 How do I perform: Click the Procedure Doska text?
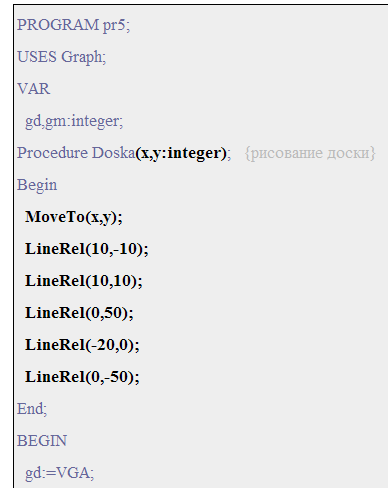76,153
